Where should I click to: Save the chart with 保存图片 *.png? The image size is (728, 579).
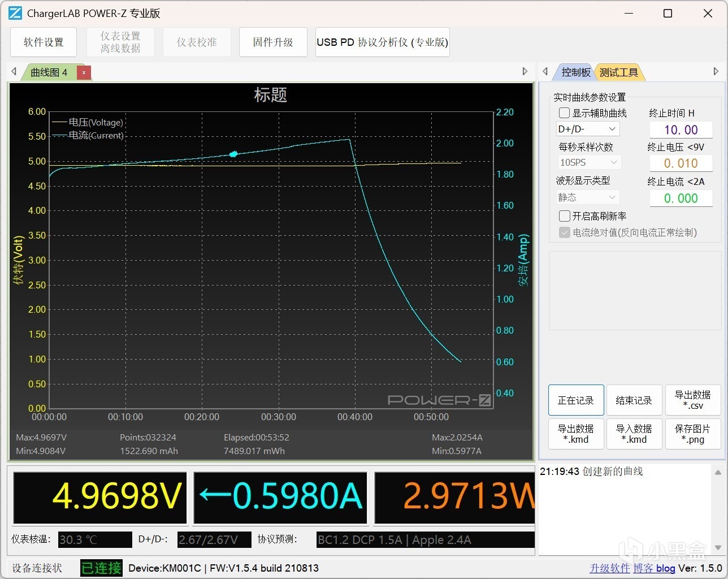coord(692,434)
